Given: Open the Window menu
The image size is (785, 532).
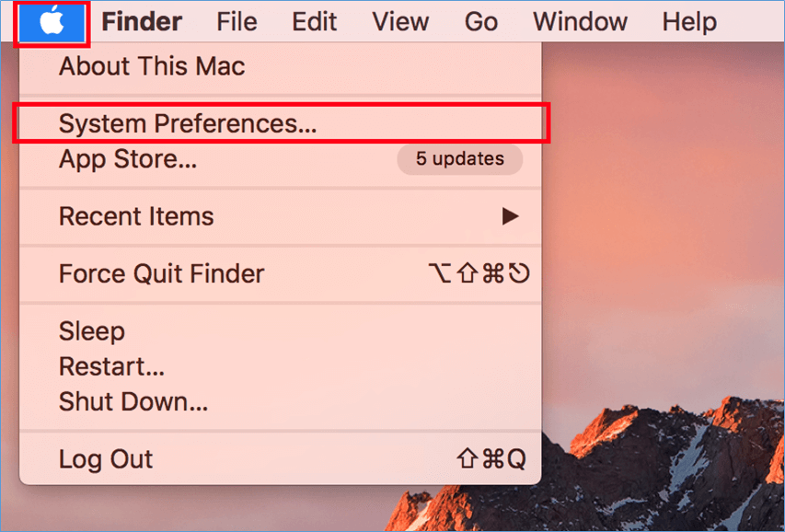Looking at the screenshot, I should point(581,22).
